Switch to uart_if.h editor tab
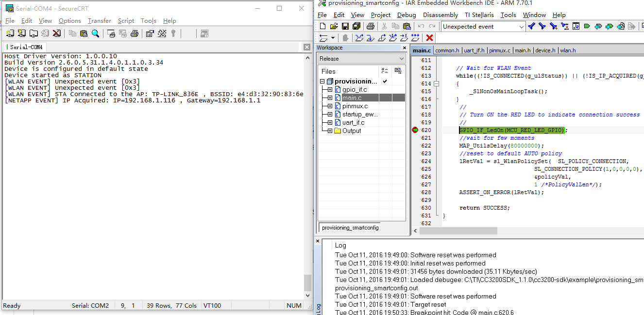 point(474,50)
